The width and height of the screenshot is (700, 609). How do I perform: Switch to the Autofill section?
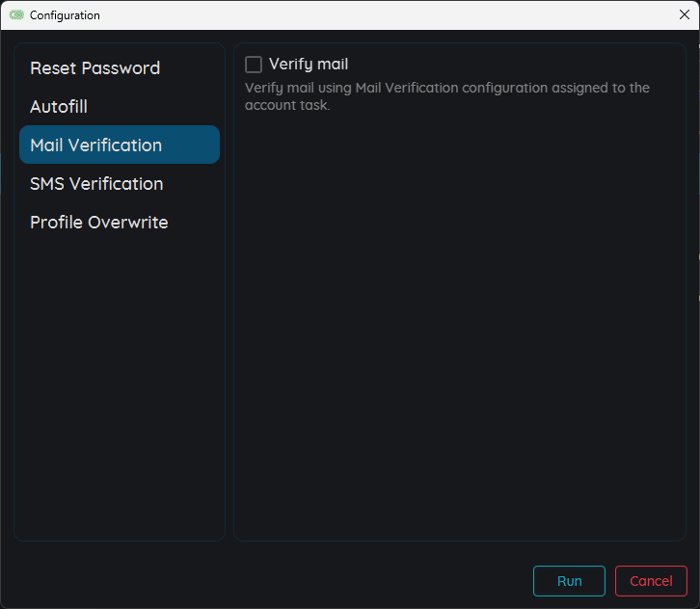pos(59,107)
